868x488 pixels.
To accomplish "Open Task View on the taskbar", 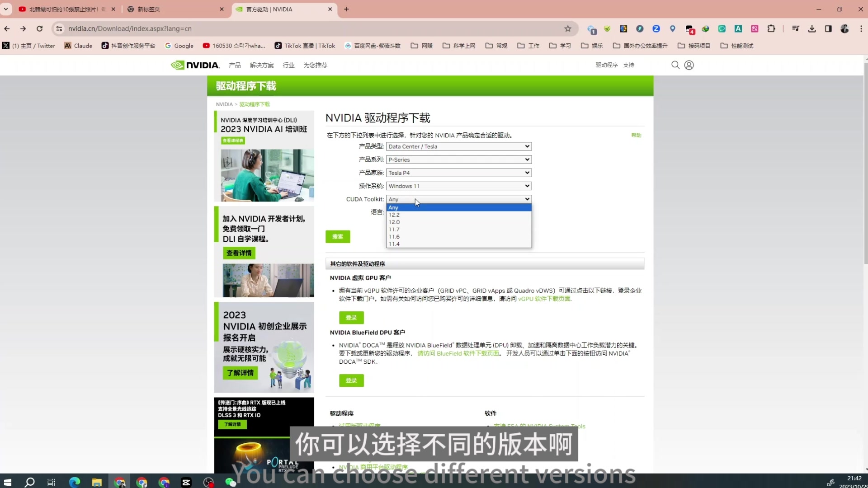I will pyautogui.click(x=51, y=482).
